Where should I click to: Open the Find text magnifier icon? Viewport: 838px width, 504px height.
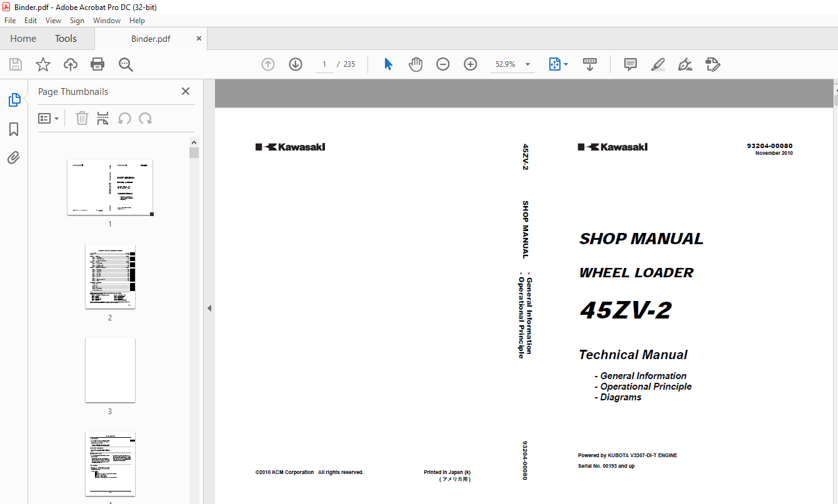126,64
